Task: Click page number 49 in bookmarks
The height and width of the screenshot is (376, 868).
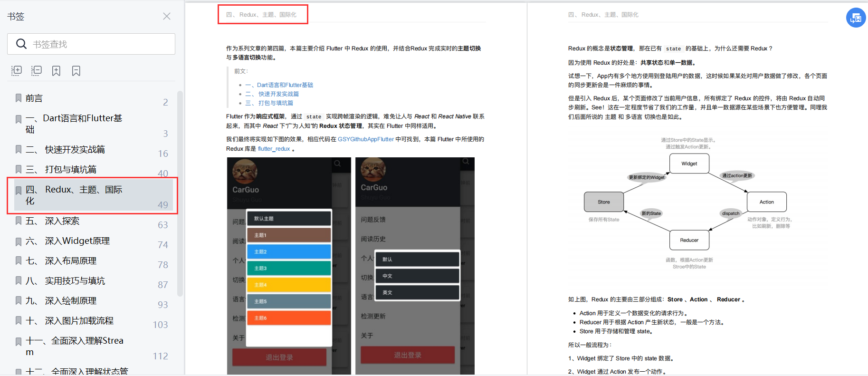Action: 163,205
